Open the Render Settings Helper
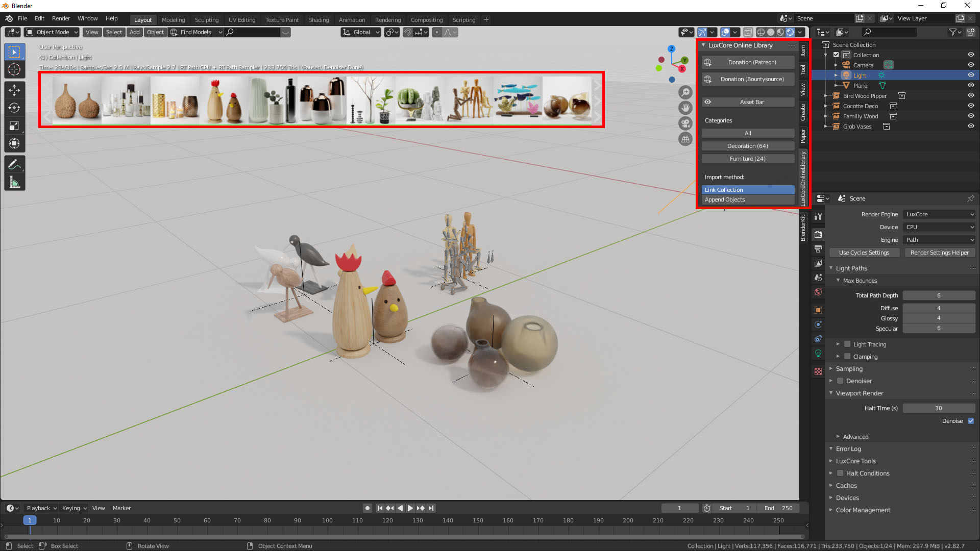Screen dimensions: 980x551 pyautogui.click(x=940, y=253)
